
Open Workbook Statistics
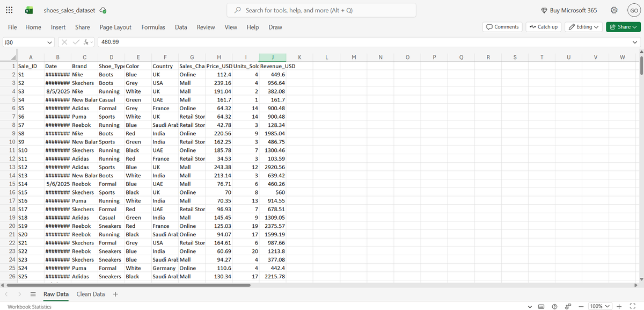(x=30, y=306)
